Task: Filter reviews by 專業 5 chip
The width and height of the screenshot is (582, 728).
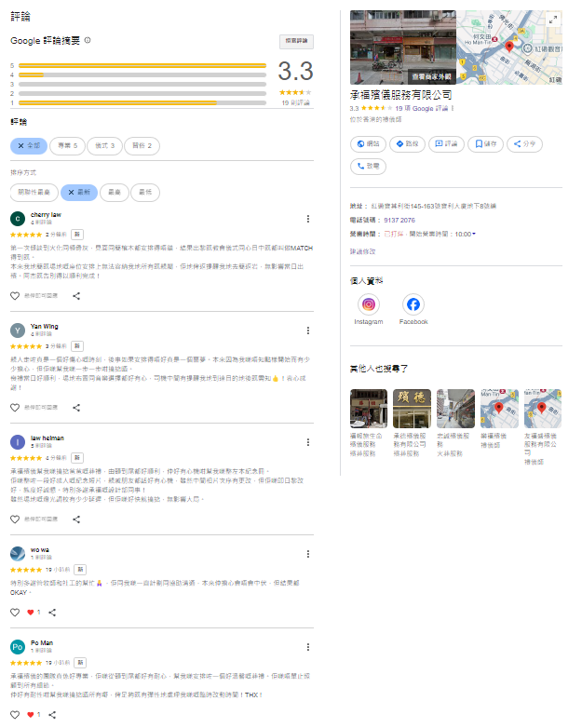Action: click(x=68, y=146)
